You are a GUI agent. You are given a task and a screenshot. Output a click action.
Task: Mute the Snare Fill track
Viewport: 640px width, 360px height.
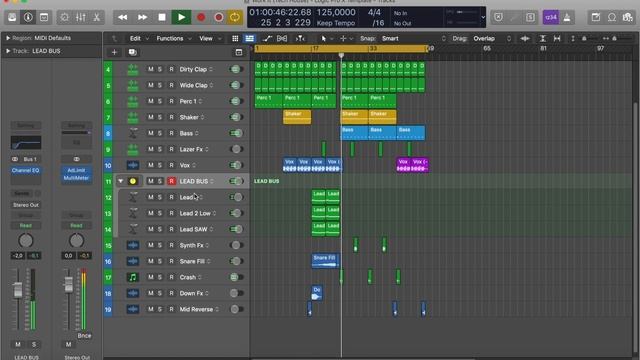click(151, 261)
